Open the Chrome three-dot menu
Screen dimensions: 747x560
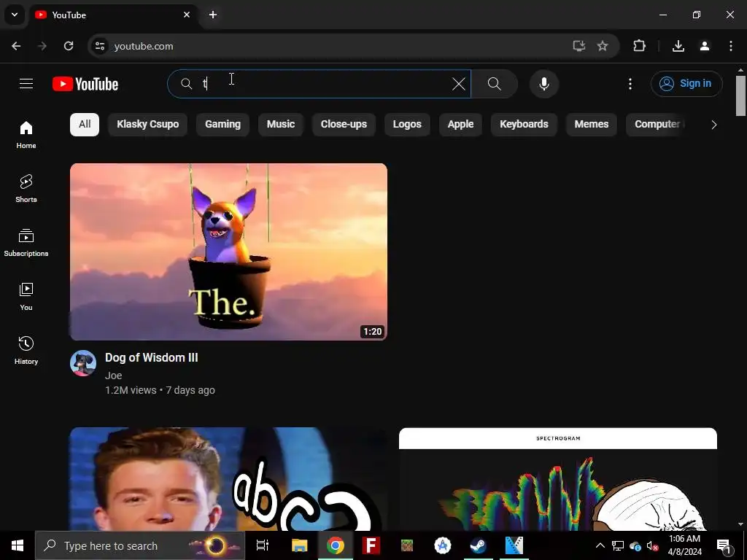(x=731, y=46)
